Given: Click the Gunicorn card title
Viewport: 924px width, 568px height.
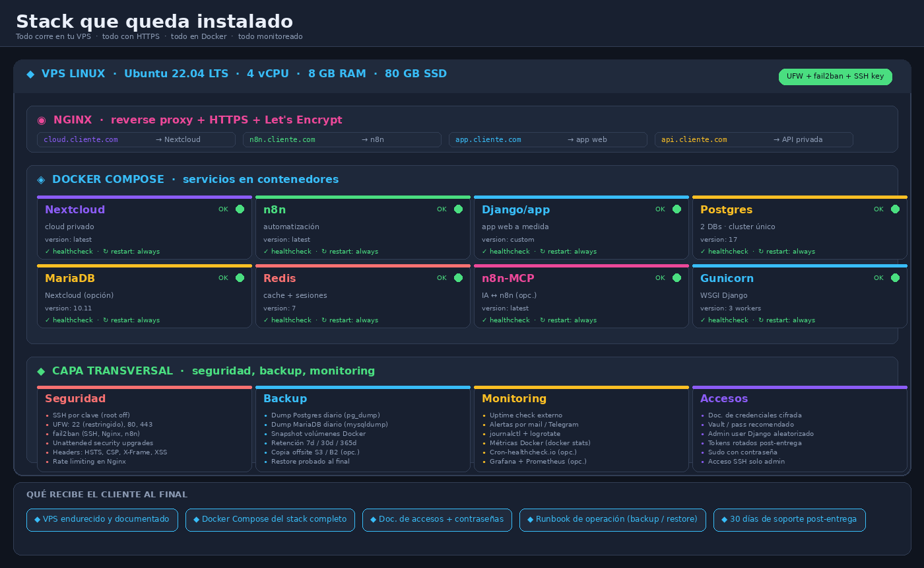Looking at the screenshot, I should [x=727, y=279].
